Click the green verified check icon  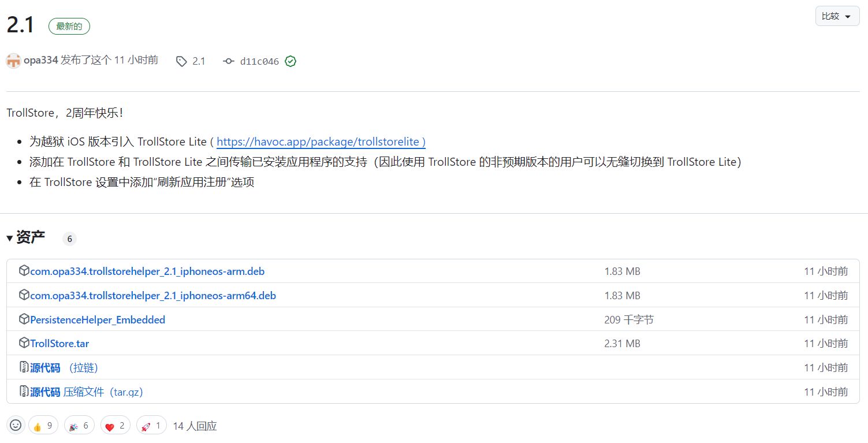290,61
